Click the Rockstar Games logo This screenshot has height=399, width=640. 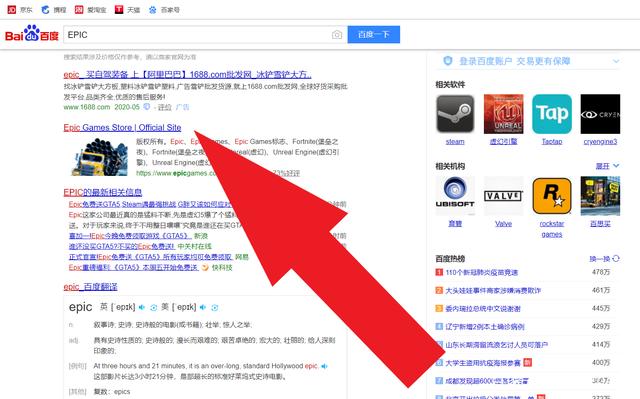point(552,196)
